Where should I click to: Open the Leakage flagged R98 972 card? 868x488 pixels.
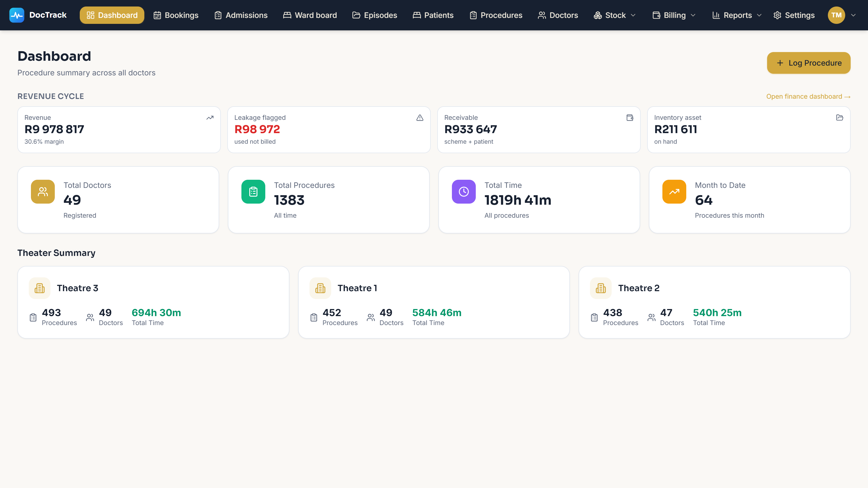coord(329,130)
